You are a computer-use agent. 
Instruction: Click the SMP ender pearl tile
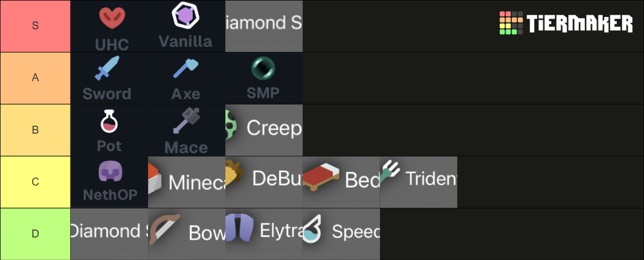point(264,78)
